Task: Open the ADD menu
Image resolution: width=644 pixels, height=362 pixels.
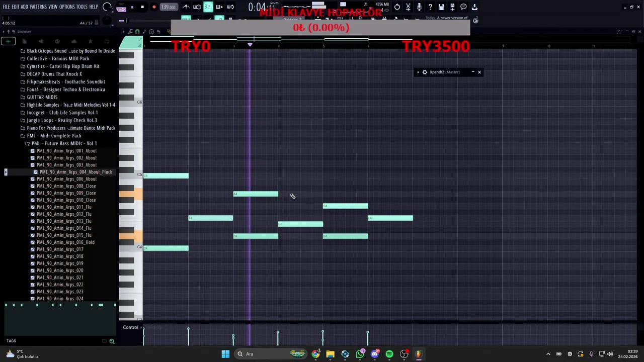Action: tap(24, 7)
